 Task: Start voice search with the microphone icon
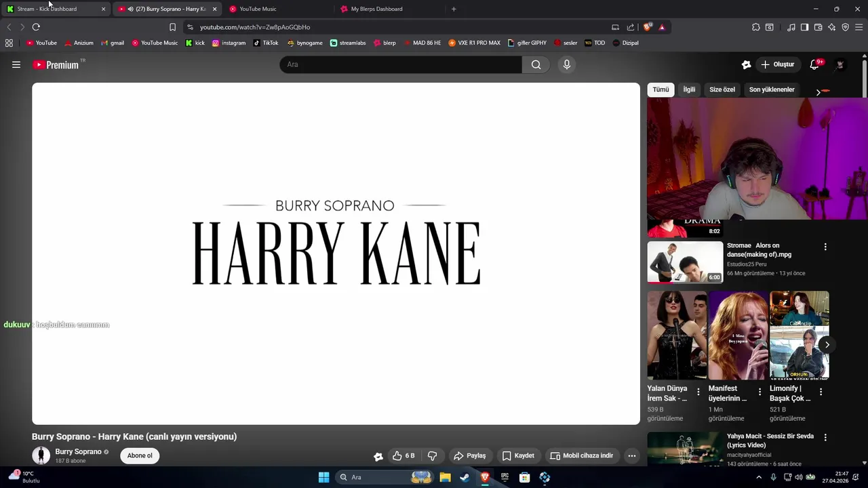pos(567,64)
